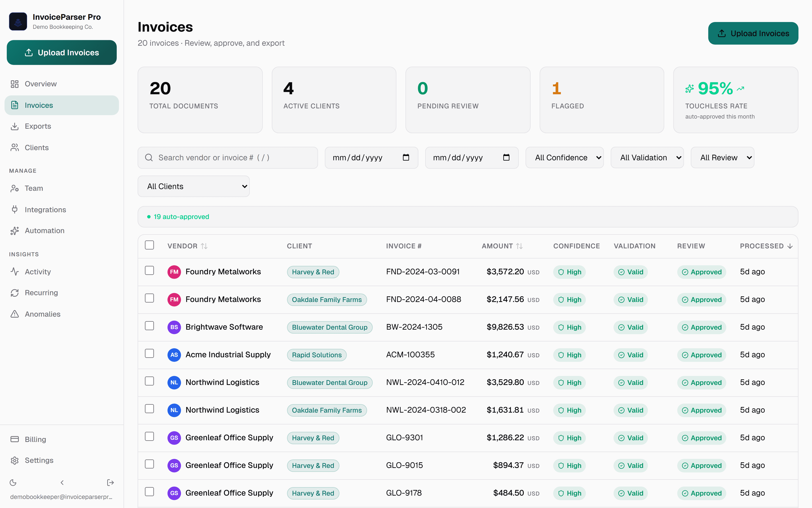Click top-right Upload Invoices button
Screen dimensions: 812x508
pyautogui.click(x=753, y=33)
